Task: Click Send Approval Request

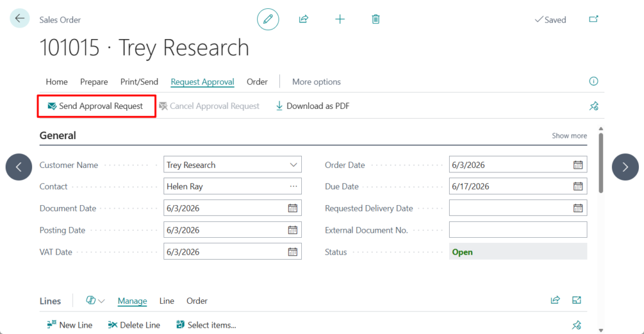Action: pyautogui.click(x=96, y=106)
